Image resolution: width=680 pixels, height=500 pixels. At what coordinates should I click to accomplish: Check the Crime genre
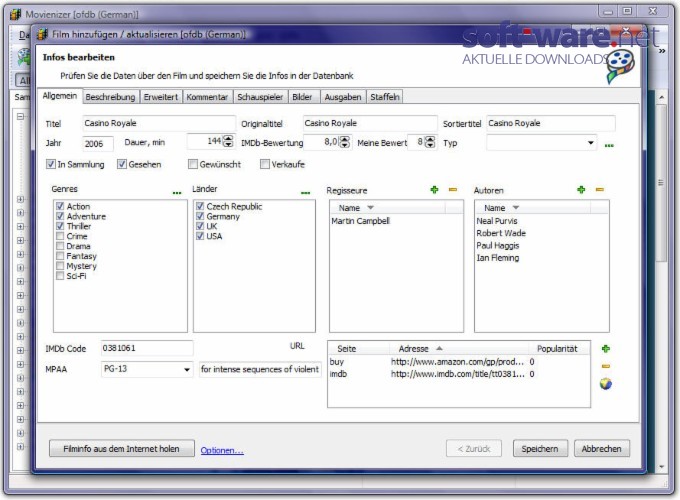[60, 236]
